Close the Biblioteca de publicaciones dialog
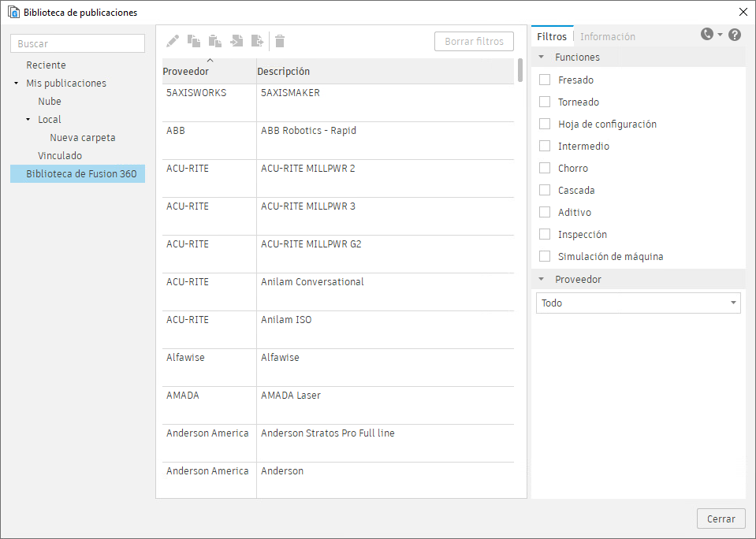 click(743, 12)
